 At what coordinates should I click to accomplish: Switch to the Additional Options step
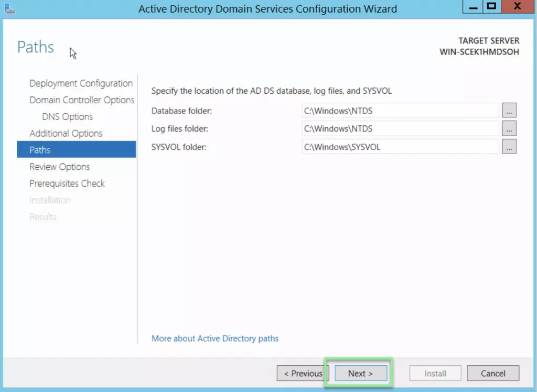point(66,134)
